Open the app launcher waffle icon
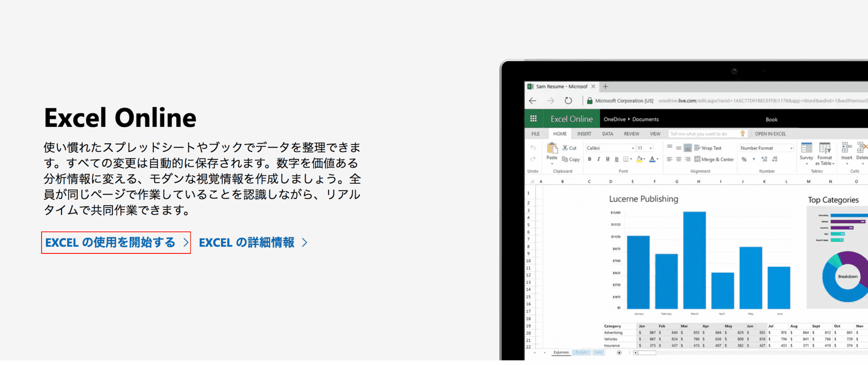This screenshot has height=365, width=868. pyautogui.click(x=533, y=119)
